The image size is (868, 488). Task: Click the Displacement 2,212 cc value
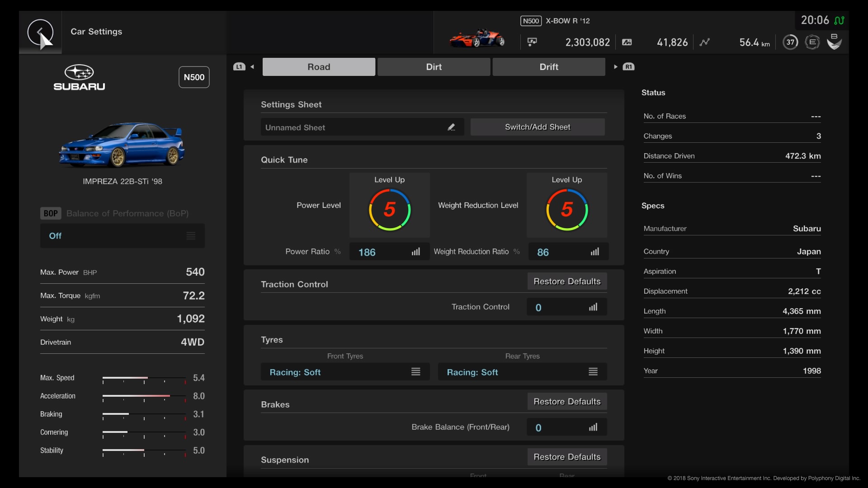click(x=804, y=291)
